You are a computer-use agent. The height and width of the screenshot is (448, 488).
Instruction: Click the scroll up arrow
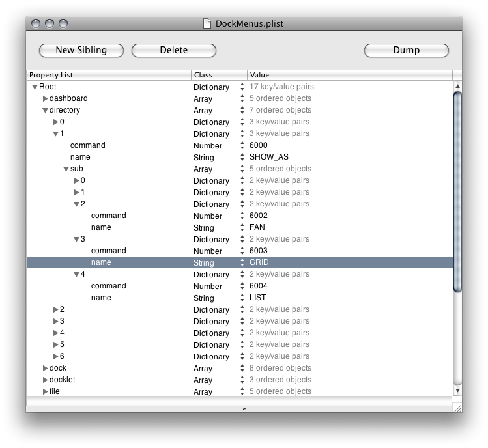pyautogui.click(x=457, y=86)
